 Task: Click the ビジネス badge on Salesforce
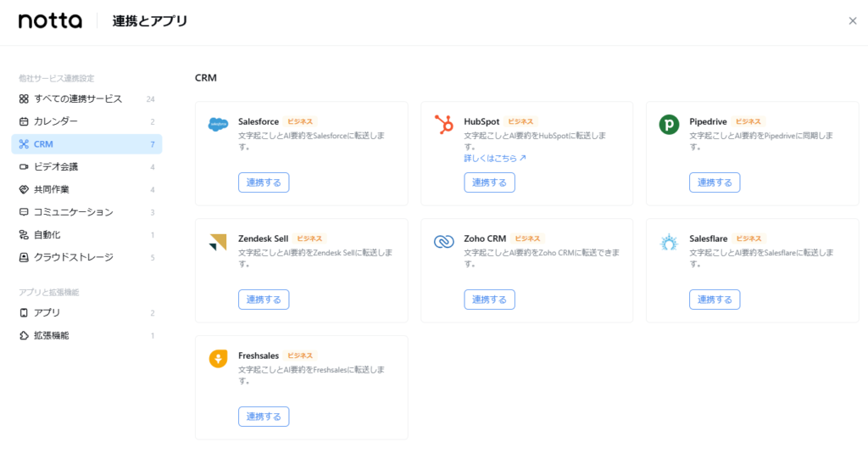[x=300, y=121]
